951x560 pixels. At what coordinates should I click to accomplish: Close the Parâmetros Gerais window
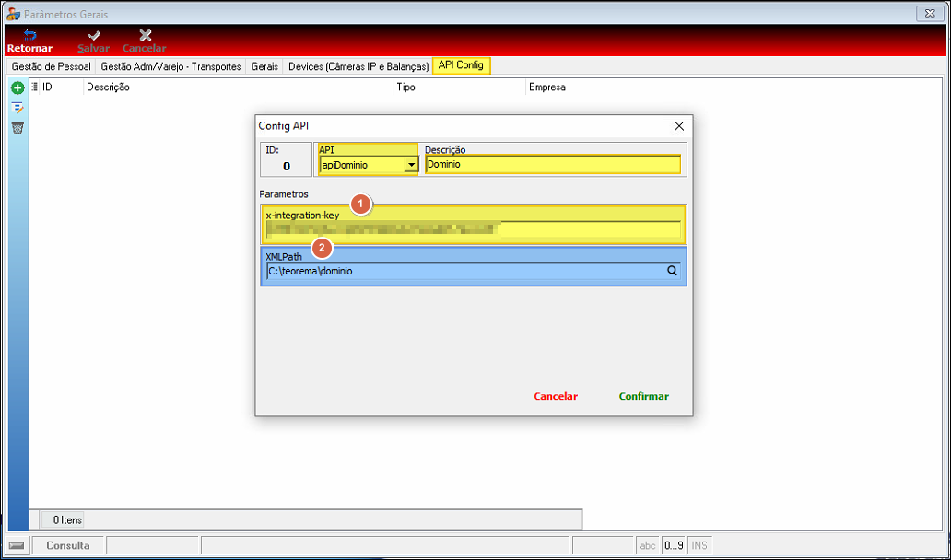[x=929, y=13]
